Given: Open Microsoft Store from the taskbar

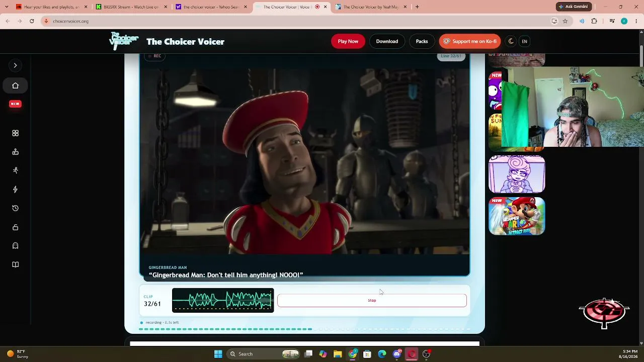Looking at the screenshot, I should (x=367, y=354).
